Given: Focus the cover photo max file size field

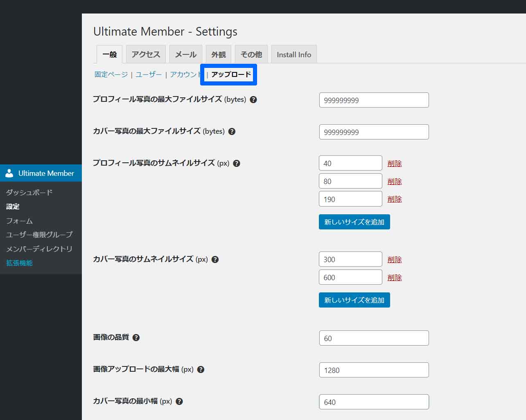Looking at the screenshot, I should tap(374, 132).
